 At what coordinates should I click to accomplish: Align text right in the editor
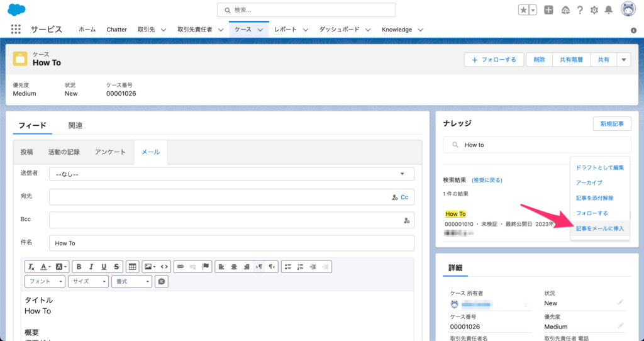[247, 267]
